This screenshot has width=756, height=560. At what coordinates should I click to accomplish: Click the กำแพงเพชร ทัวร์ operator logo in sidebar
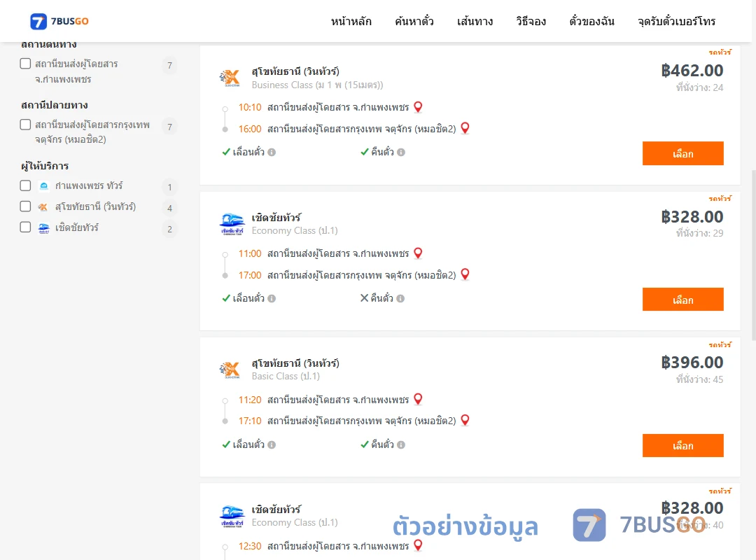44,186
